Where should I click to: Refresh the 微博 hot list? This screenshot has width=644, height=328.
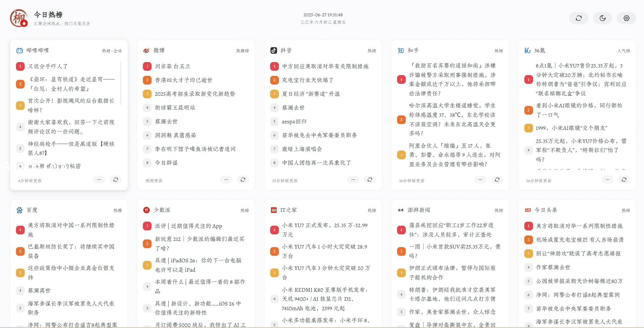(243, 180)
